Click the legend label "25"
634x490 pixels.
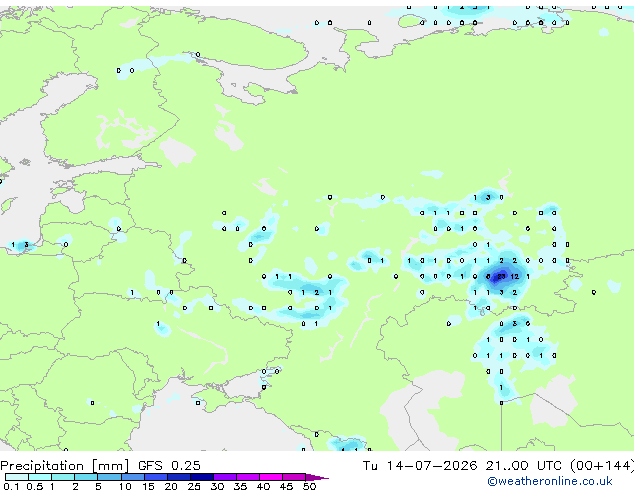click(194, 486)
